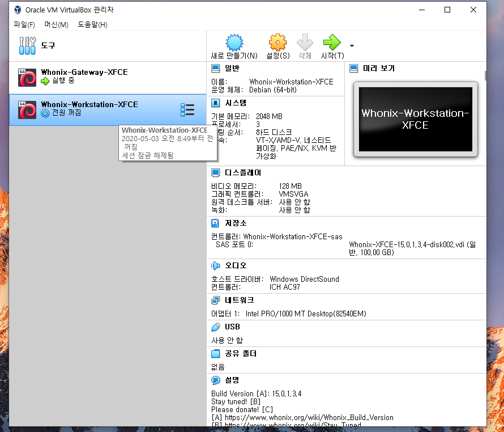504x432 pixels.
Task: Click the Windows DirectSound host driver value
Action: tap(305, 279)
